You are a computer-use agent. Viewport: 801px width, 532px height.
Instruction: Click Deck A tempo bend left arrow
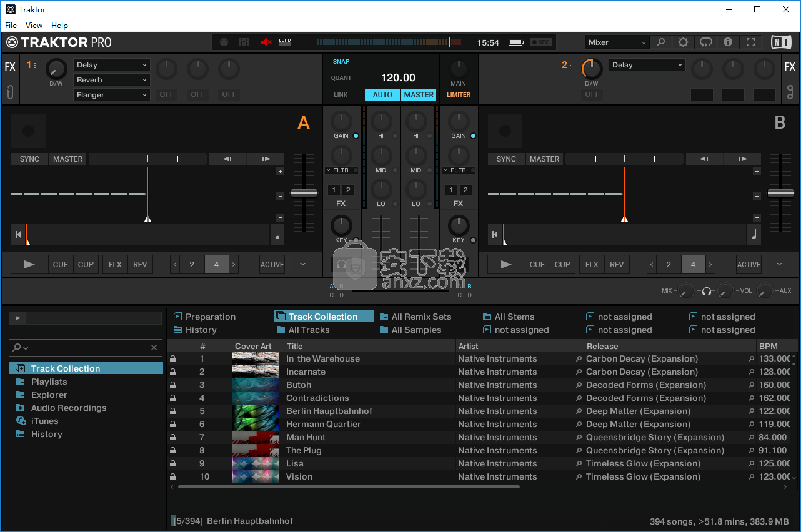pos(227,159)
